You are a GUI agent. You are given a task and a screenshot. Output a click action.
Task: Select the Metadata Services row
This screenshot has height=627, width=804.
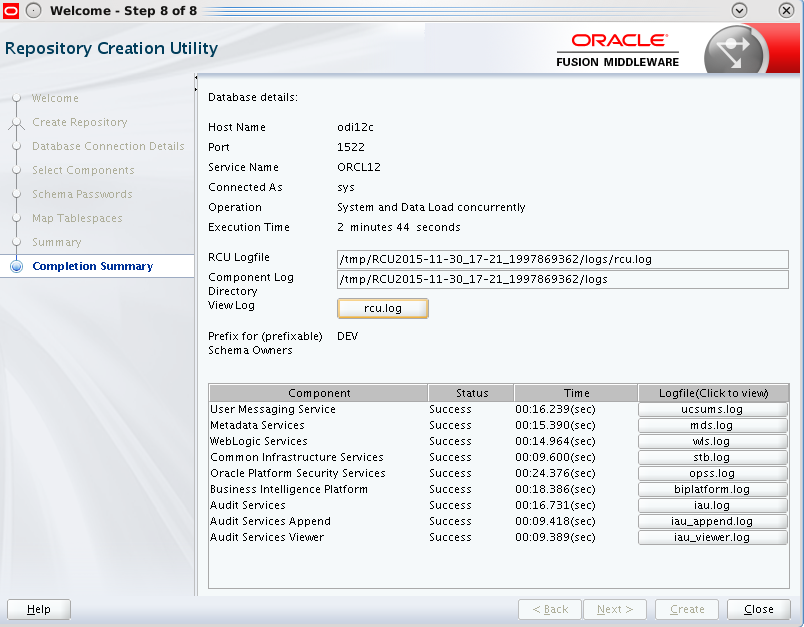498,425
